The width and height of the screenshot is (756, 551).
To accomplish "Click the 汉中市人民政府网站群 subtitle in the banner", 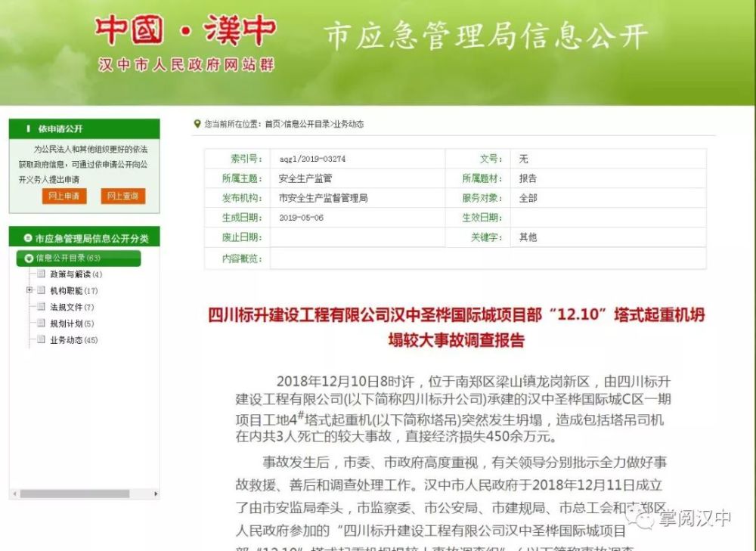I will 186,64.
